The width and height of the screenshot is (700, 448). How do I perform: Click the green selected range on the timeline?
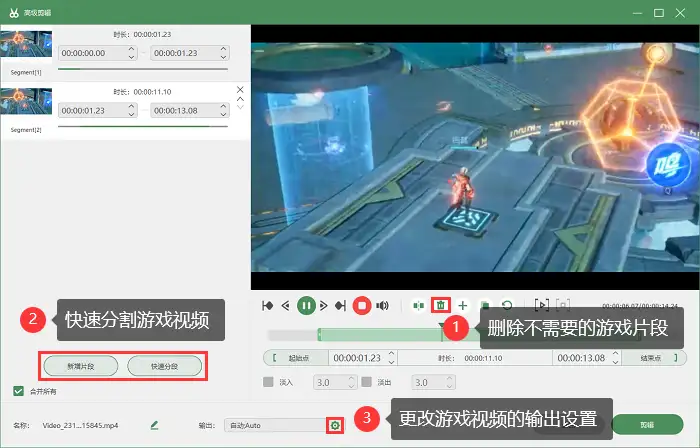379,335
